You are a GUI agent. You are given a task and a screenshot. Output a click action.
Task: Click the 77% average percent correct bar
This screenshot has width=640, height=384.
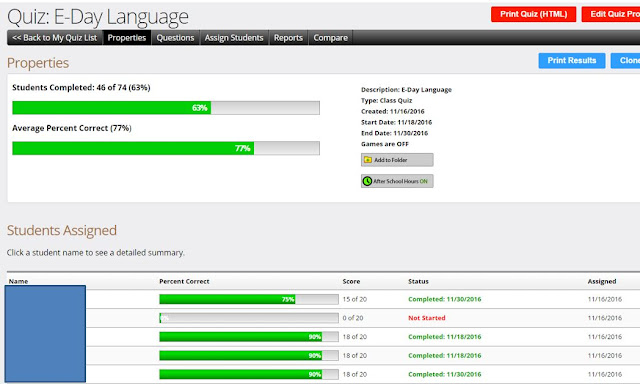click(166, 148)
